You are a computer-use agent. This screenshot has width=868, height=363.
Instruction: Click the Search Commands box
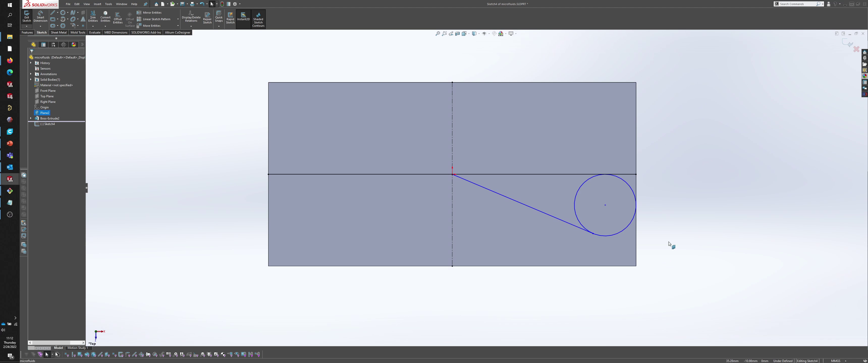(x=799, y=4)
